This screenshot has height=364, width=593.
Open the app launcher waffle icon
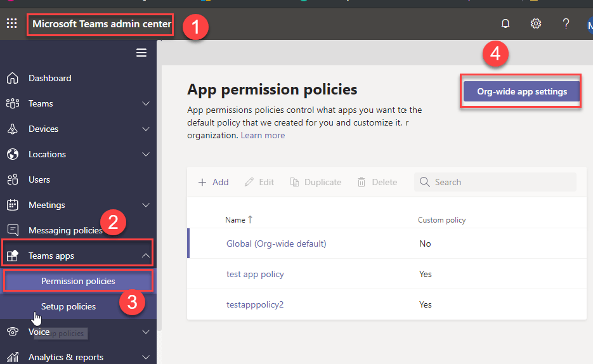[x=11, y=23]
